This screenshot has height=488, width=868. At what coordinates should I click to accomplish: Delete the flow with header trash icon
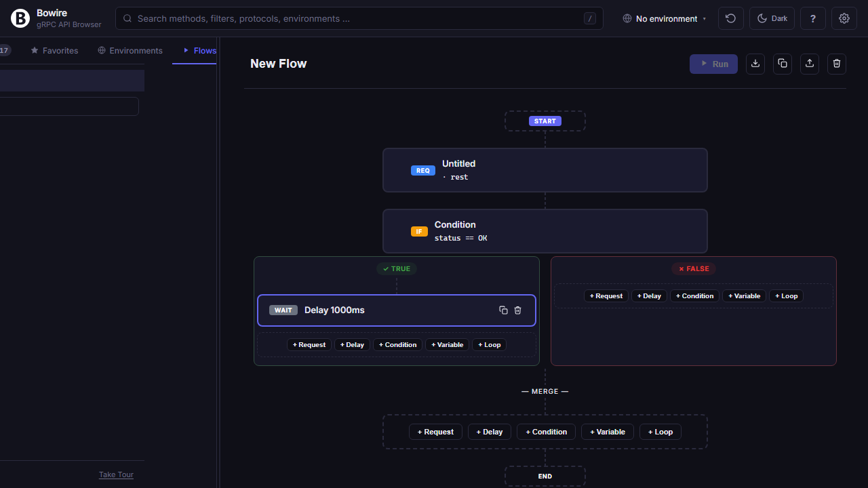point(837,64)
